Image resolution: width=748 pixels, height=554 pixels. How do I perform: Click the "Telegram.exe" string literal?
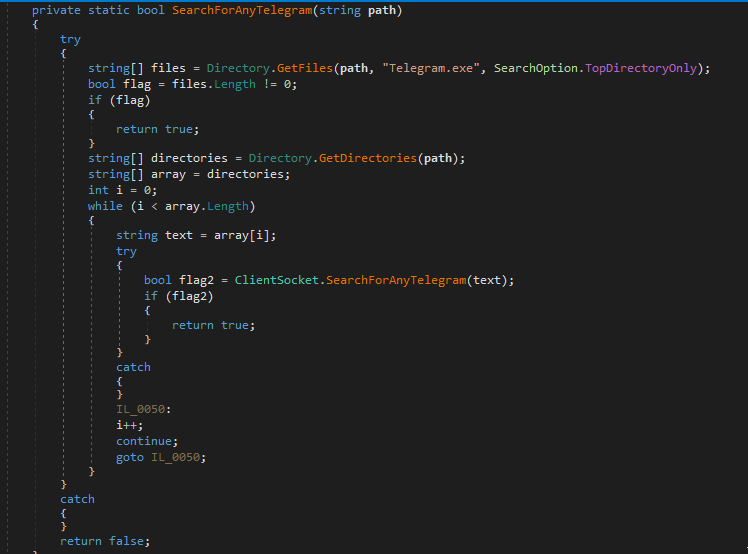click(431, 68)
